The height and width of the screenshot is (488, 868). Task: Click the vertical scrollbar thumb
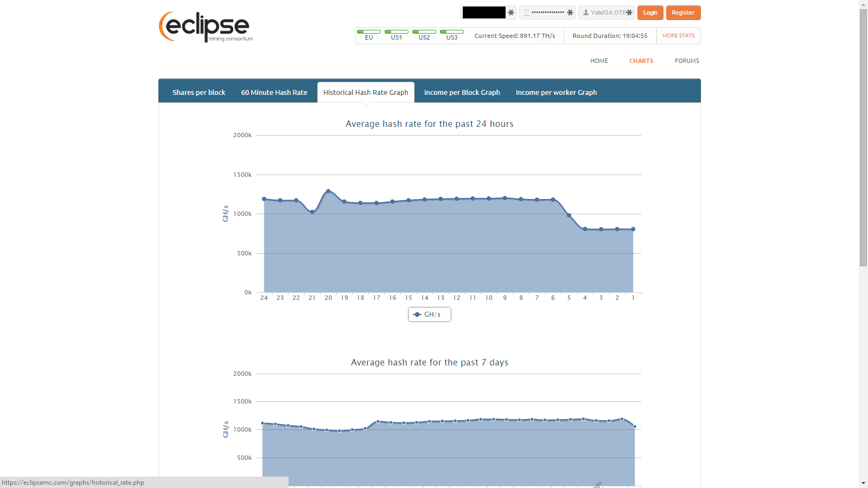(x=863, y=138)
